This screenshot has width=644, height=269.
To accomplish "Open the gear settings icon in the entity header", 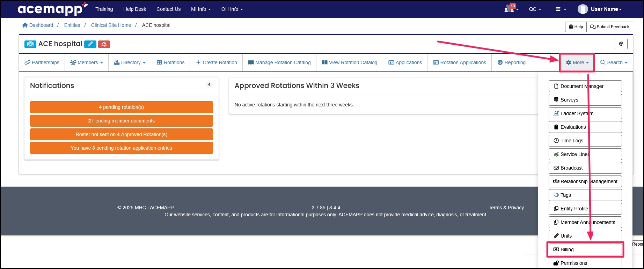I will tap(621, 44).
